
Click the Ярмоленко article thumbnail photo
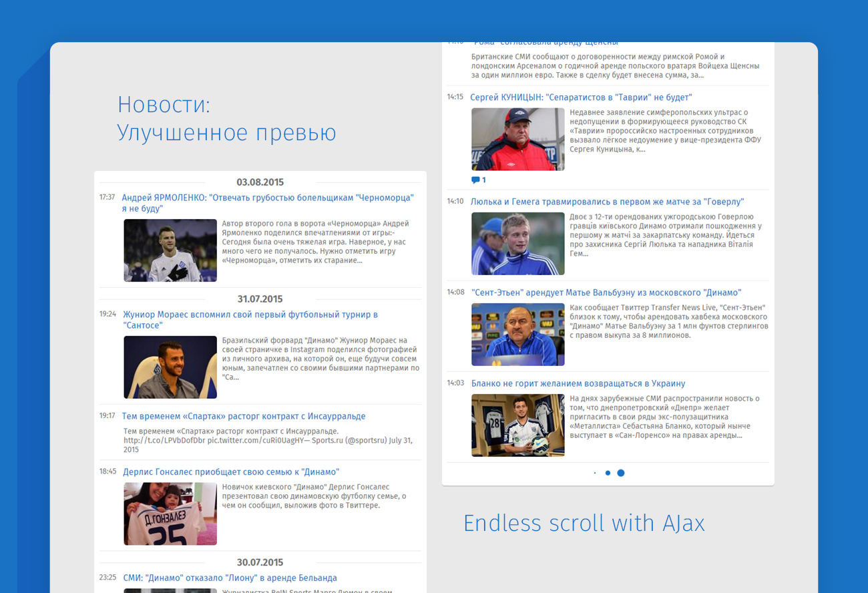(x=170, y=250)
